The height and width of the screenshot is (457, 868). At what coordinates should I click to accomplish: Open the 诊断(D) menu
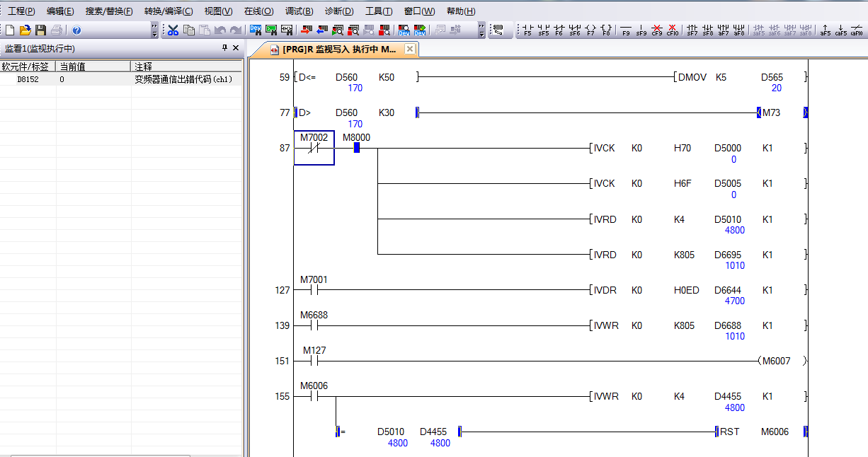pyautogui.click(x=339, y=11)
